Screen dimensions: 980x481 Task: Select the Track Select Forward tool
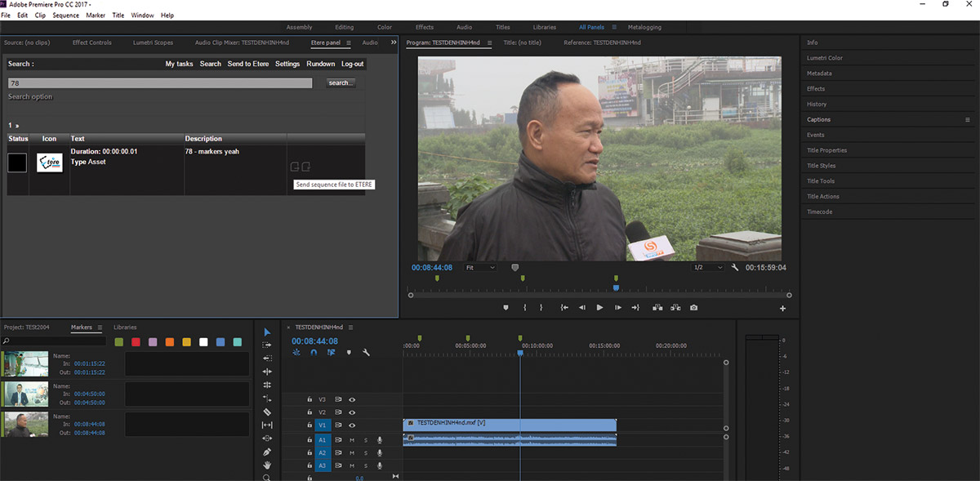point(267,345)
